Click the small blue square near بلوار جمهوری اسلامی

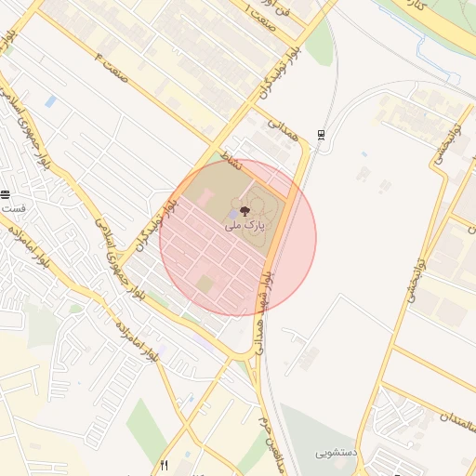pyautogui.click(x=51, y=101)
